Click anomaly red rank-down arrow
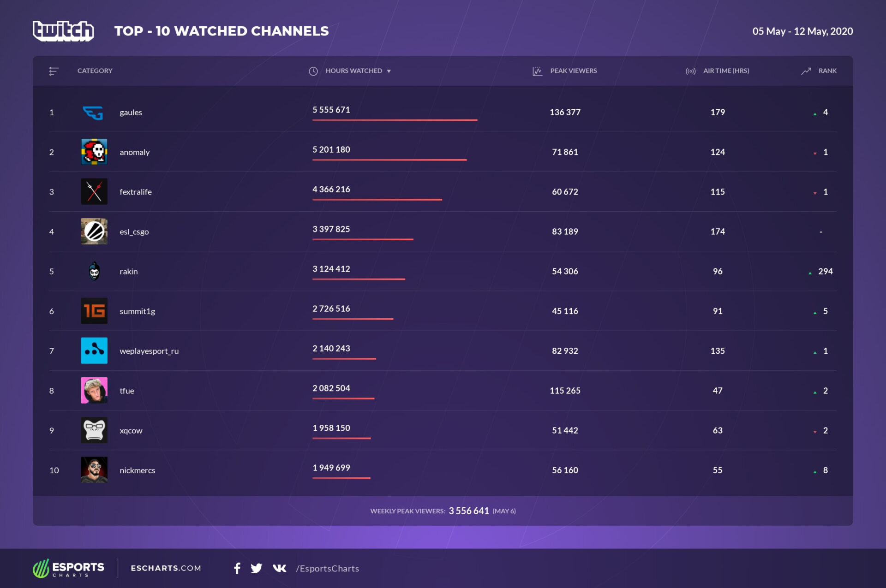The width and height of the screenshot is (886, 588). (815, 153)
